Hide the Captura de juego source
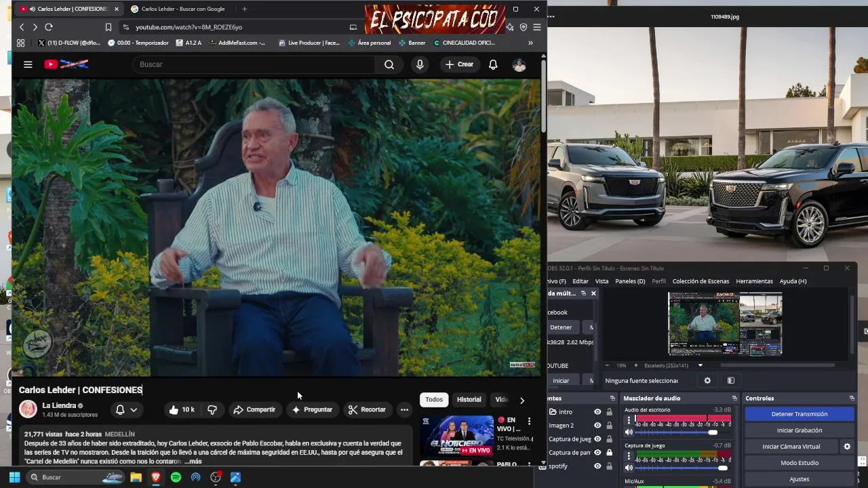Image resolution: width=868 pixels, height=488 pixels. click(597, 439)
